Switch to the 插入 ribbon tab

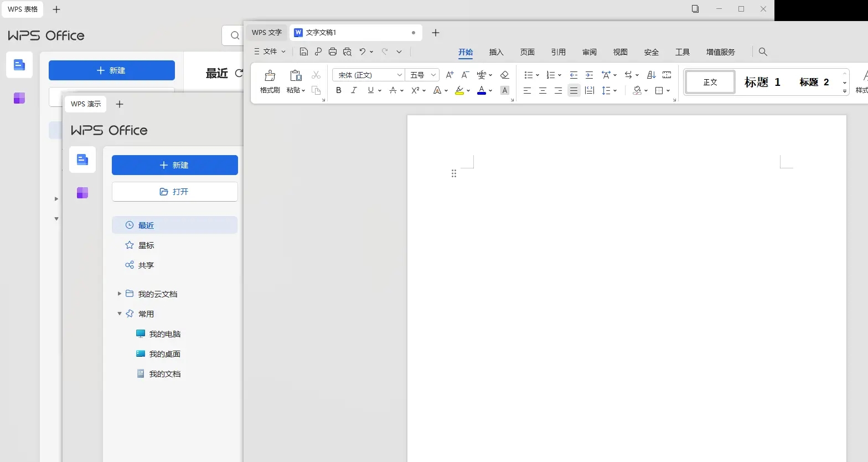496,52
